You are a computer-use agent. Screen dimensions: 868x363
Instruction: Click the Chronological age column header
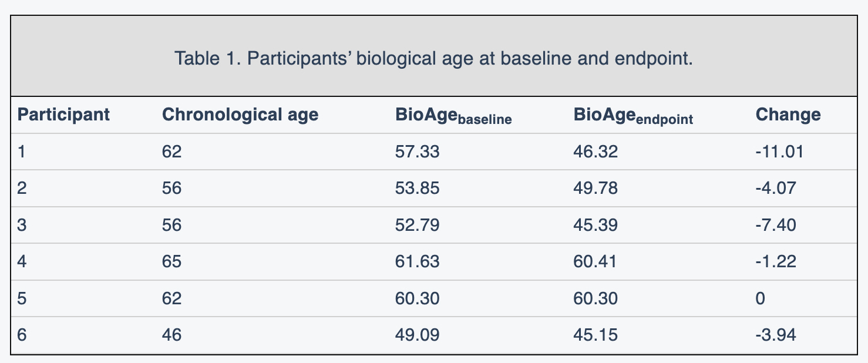pos(240,115)
